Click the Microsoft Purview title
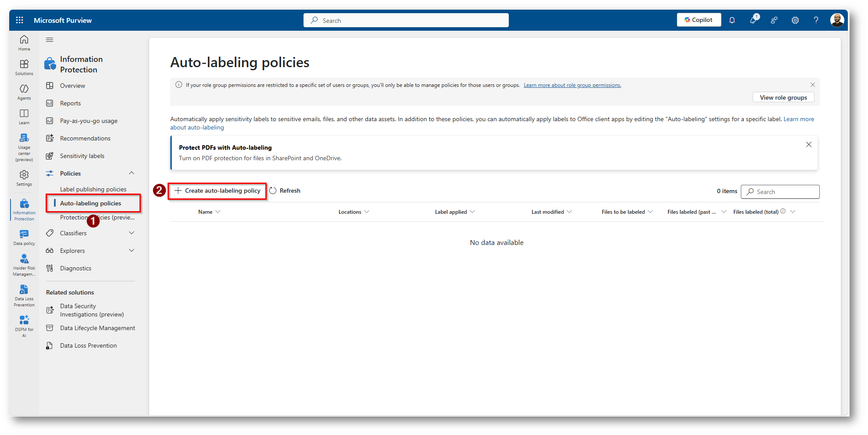Image resolution: width=868 pixels, height=435 pixels. click(63, 20)
